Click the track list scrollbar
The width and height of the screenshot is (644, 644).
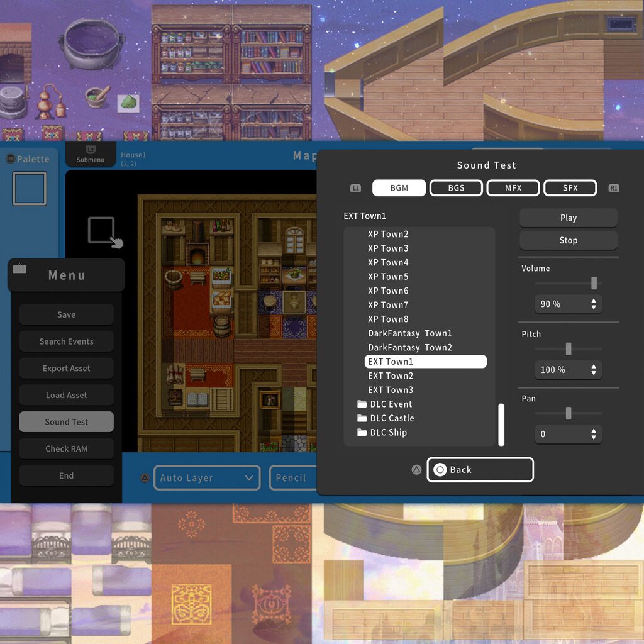coord(501,425)
